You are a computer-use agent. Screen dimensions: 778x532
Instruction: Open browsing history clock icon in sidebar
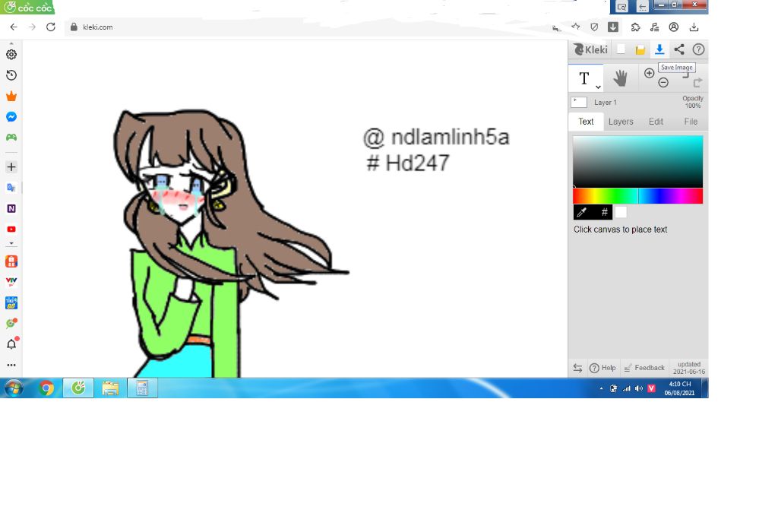pyautogui.click(x=11, y=75)
